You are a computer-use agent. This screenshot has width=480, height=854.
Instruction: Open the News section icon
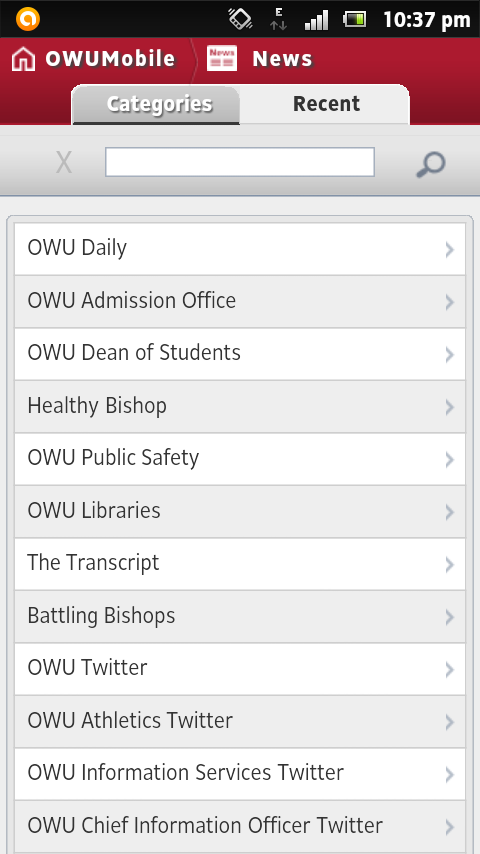pyautogui.click(x=222, y=58)
